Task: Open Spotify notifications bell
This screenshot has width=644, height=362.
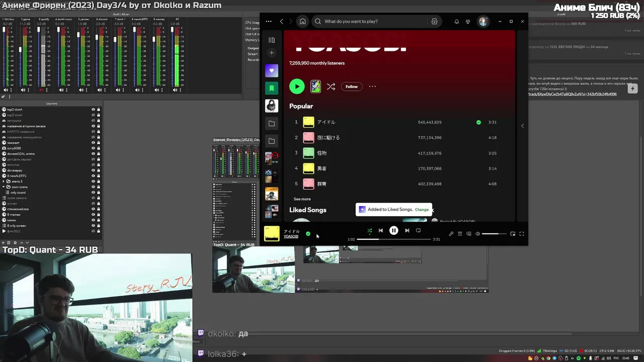Action: click(x=456, y=22)
